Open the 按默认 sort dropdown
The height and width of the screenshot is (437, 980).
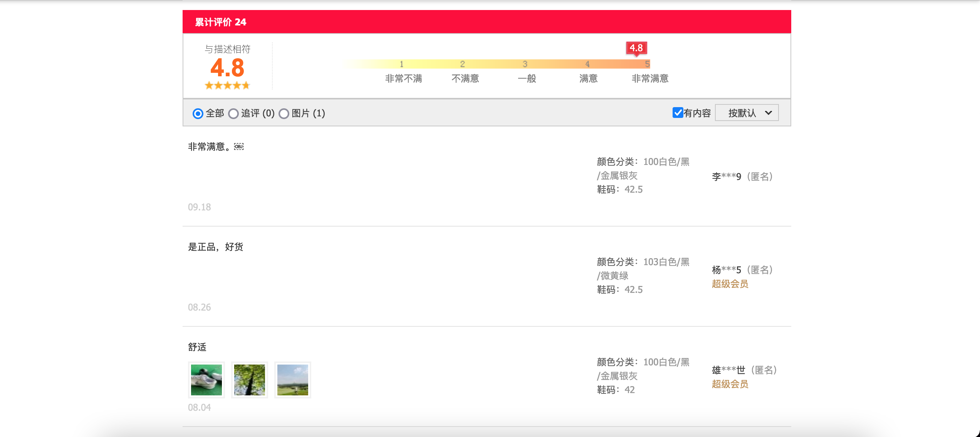[747, 113]
